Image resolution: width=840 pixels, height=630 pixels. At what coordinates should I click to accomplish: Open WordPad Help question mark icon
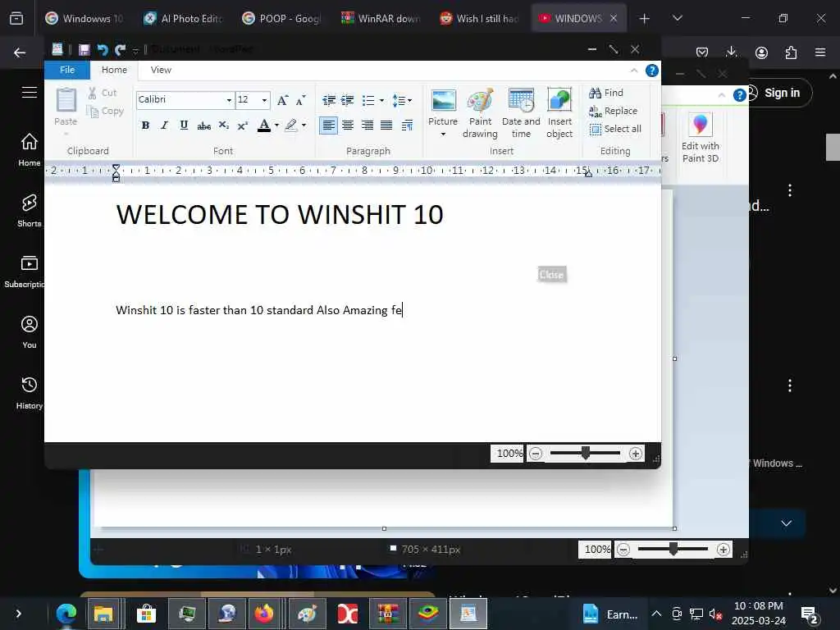point(652,71)
